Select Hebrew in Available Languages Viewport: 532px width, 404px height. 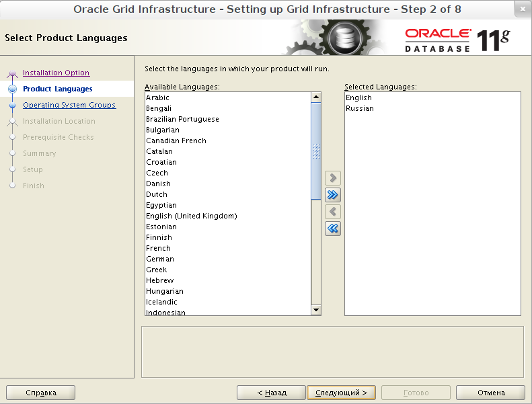(x=227, y=280)
